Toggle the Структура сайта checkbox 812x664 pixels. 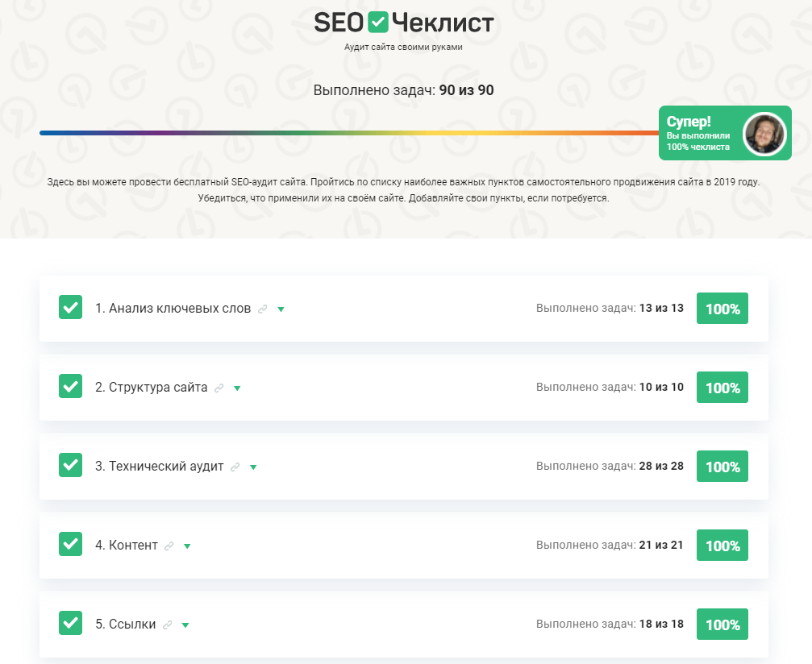click(71, 387)
